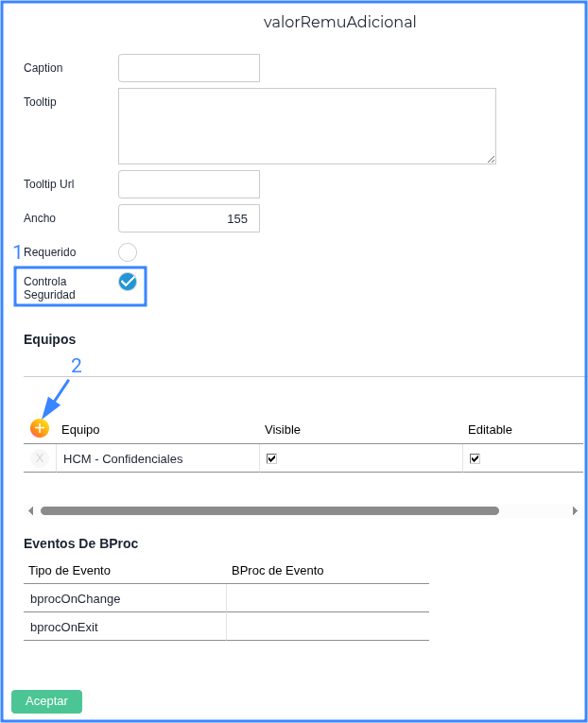Image resolution: width=588 pixels, height=723 pixels.
Task: Click the left arrow of horizontal scrollbar
Action: coord(30,510)
